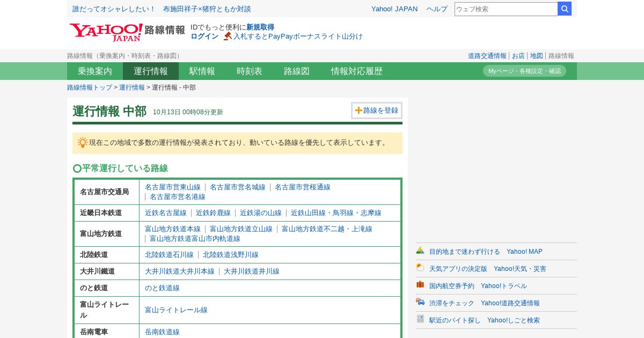Open the 駅情報 tab
The height and width of the screenshot is (338, 644).
202,71
